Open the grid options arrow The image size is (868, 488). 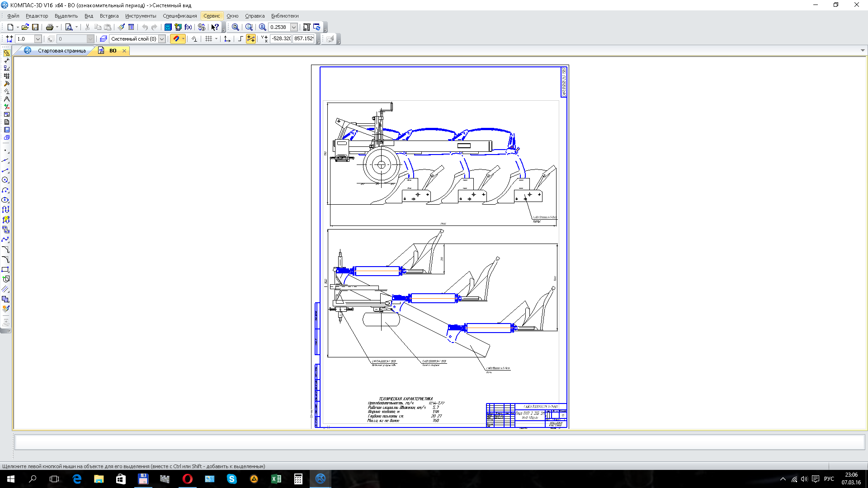216,39
